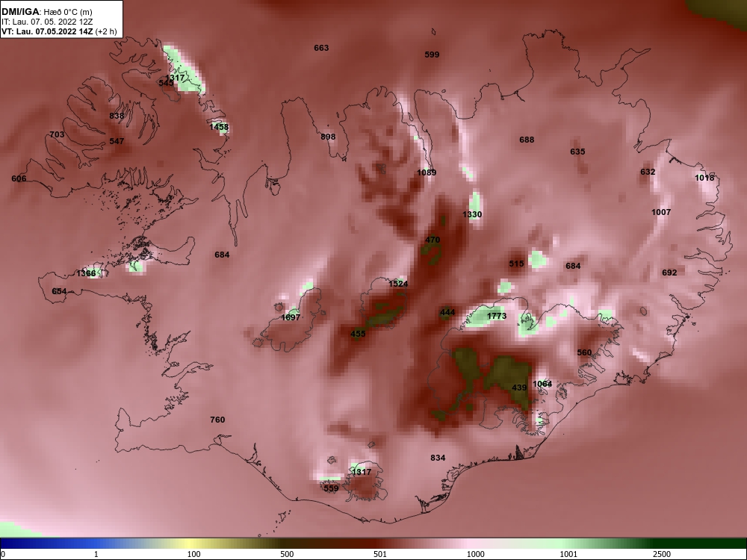Pick the 635 value label

577,152
